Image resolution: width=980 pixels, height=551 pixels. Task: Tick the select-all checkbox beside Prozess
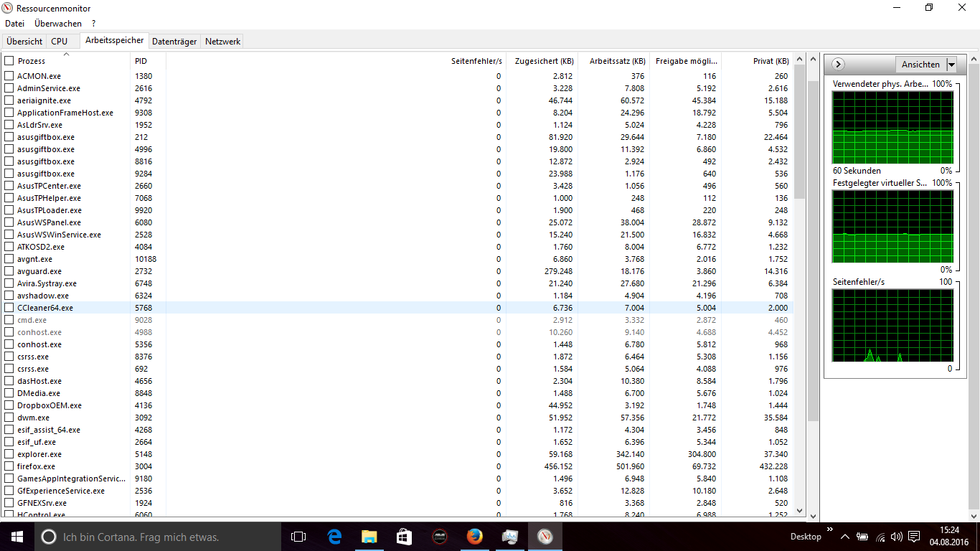[9, 61]
